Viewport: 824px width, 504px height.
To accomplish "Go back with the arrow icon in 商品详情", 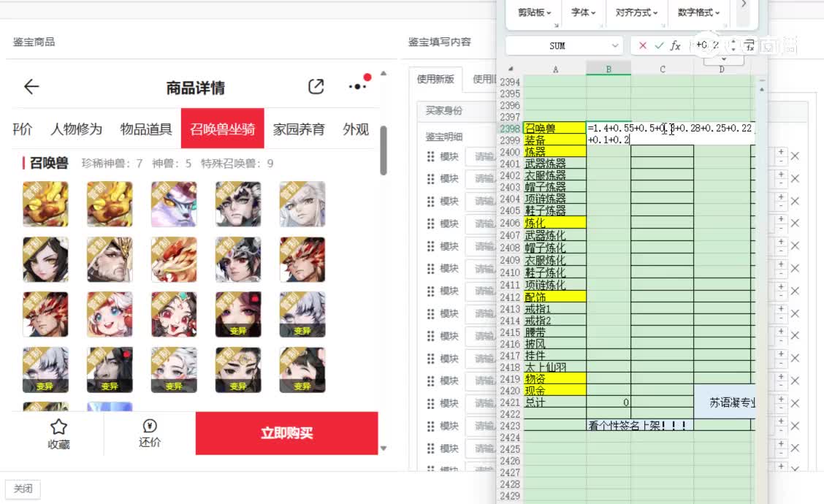I will click(x=31, y=87).
